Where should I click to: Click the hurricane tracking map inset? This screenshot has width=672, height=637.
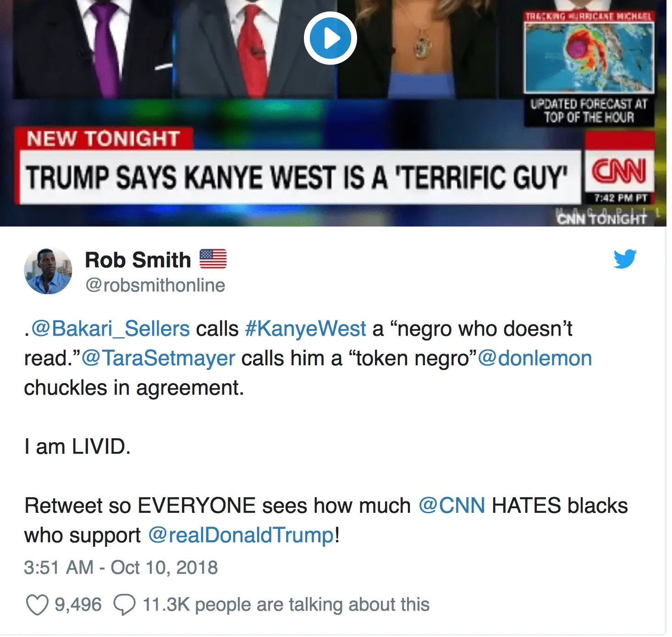pos(589,57)
